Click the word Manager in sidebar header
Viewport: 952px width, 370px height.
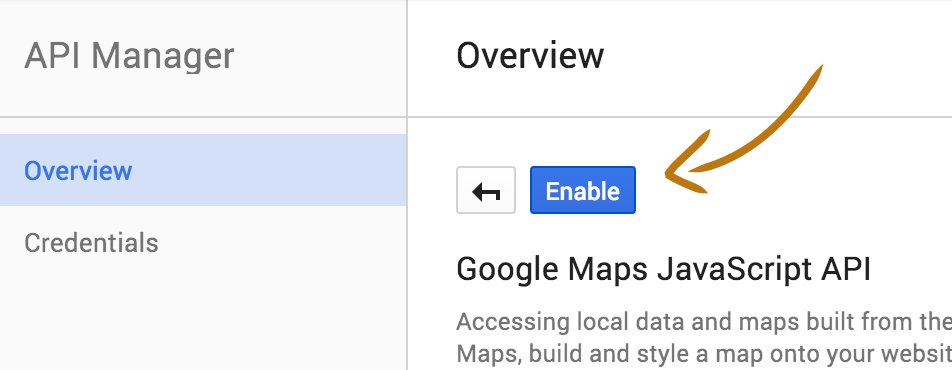pos(163,56)
